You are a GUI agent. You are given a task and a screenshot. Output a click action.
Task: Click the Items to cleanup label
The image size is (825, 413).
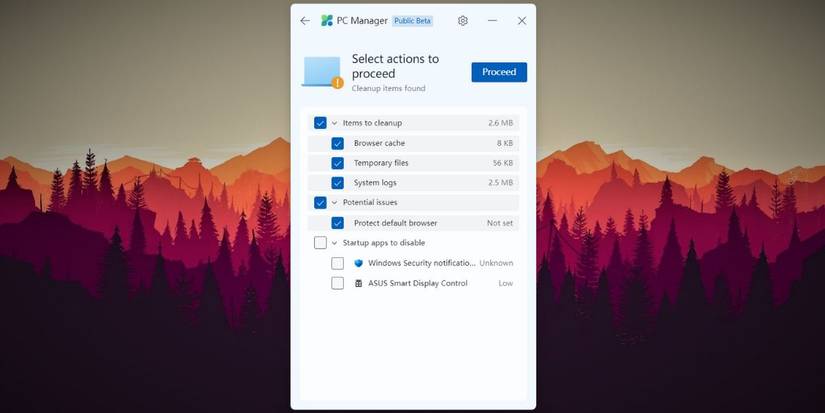click(372, 123)
